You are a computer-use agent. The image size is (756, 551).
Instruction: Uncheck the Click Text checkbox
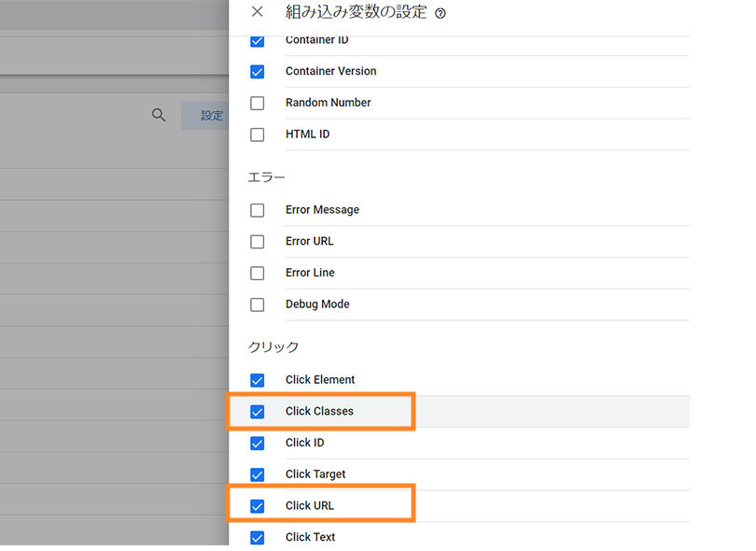pos(258,537)
